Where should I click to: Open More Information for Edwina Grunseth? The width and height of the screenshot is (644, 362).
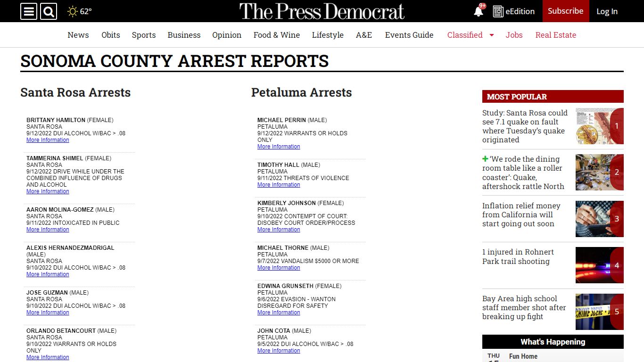pyautogui.click(x=279, y=313)
